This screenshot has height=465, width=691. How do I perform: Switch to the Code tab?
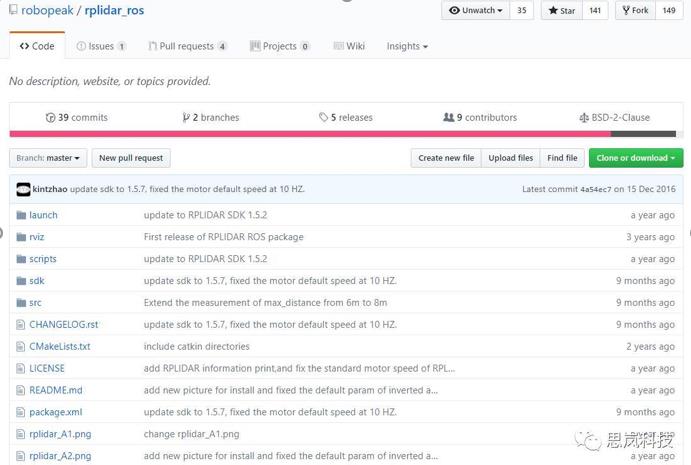point(37,46)
